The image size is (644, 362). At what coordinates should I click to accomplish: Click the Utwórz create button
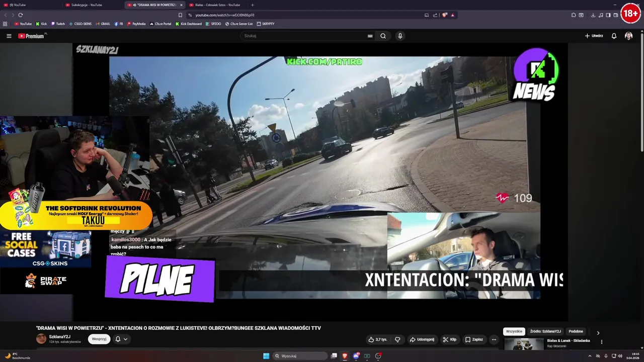(x=594, y=36)
